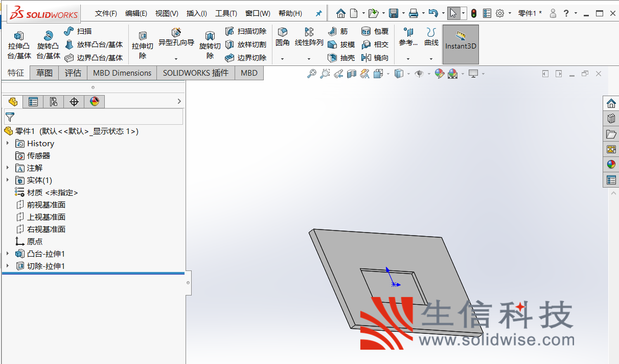Select the Extruded Cut (拉伸切除) tool
The height and width of the screenshot is (364, 619).
coord(143,45)
